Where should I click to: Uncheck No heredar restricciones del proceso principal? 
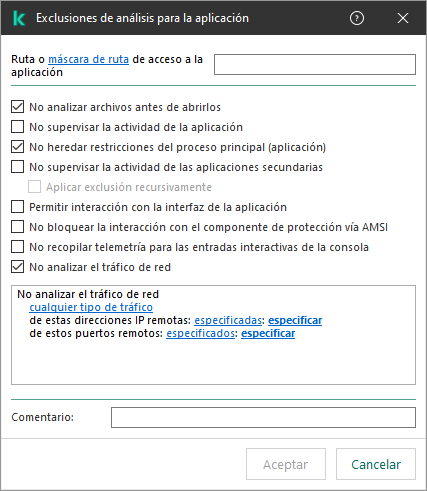(17, 147)
